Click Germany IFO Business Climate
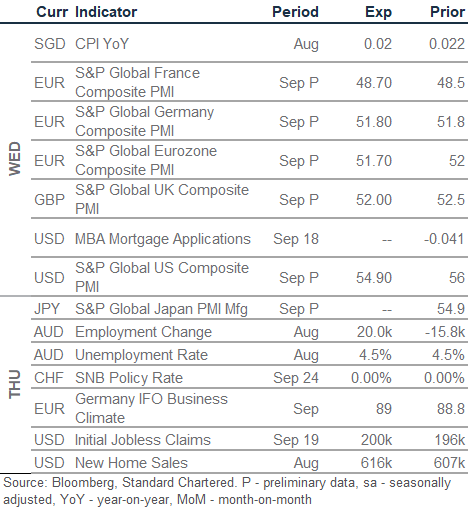This screenshot has height=517, width=468. 151,408
